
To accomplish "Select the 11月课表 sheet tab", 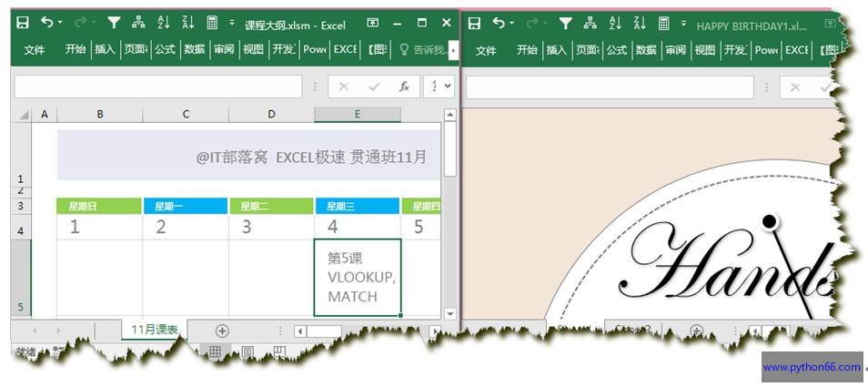I will coord(155,330).
